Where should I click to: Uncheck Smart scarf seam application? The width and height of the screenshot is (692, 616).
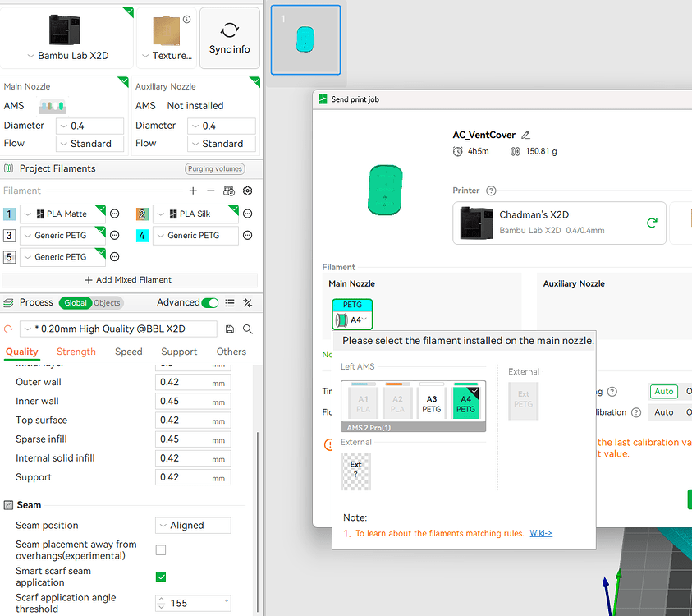click(x=161, y=577)
